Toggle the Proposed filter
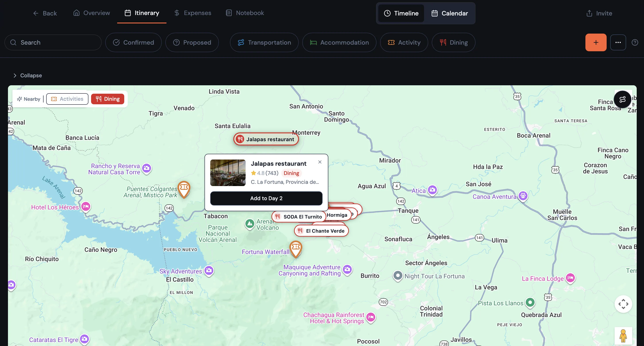The width and height of the screenshot is (644, 346). 192,42
